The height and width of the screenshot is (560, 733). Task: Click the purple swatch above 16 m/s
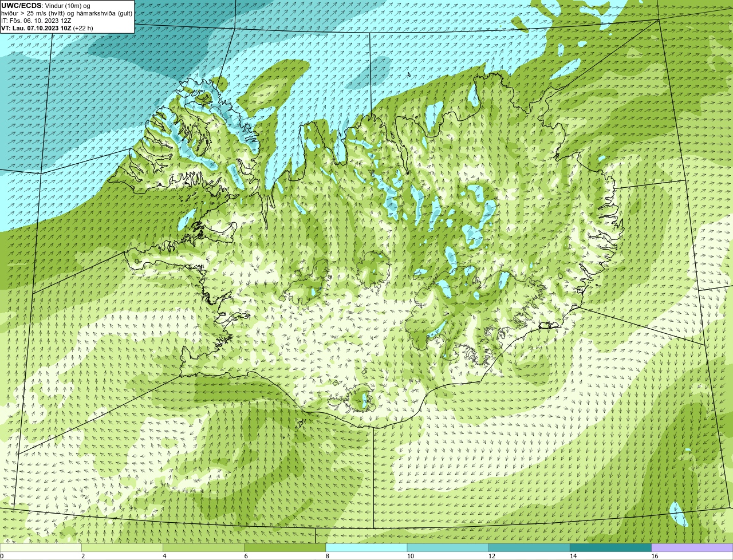[x=692, y=547]
